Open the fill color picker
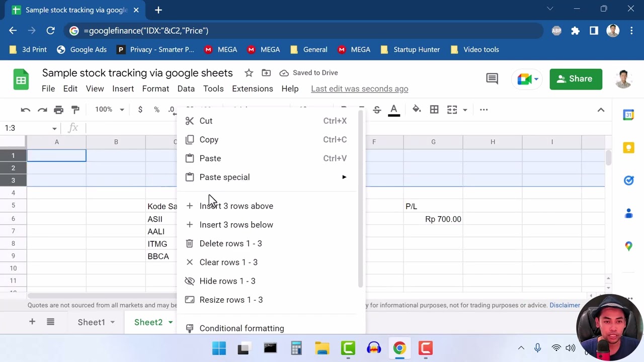644x362 pixels. click(x=417, y=110)
